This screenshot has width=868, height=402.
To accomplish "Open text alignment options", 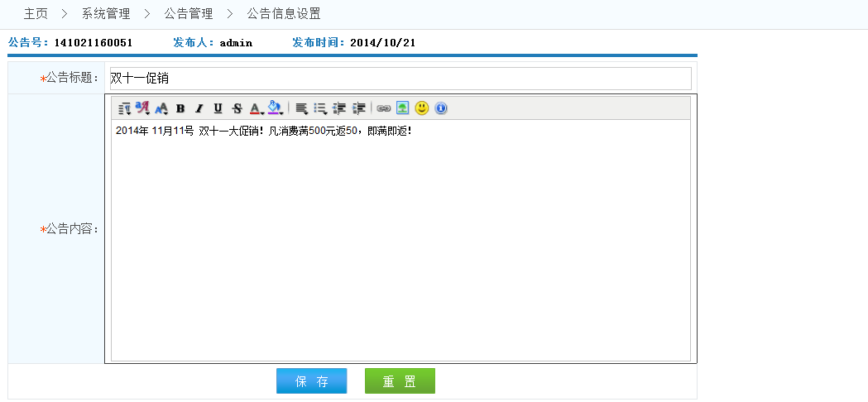I will click(301, 108).
